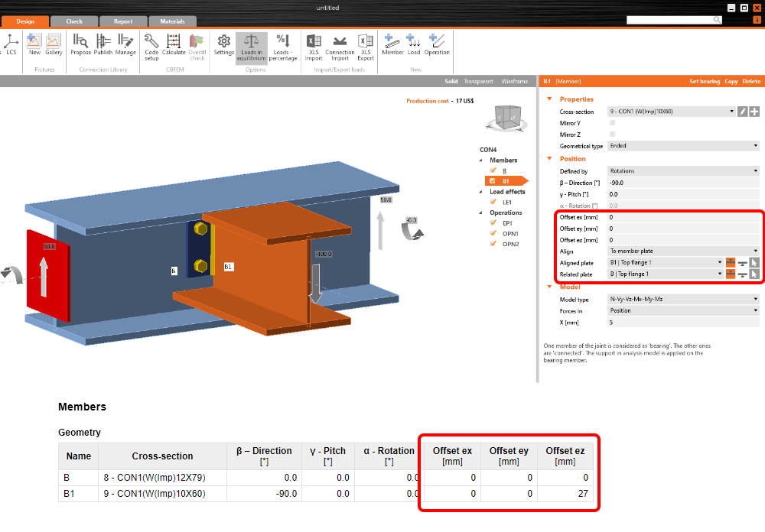This screenshot has width=765, height=532.
Task: Click pick-plate cursor icon for Aligned plate
Action: click(754, 262)
